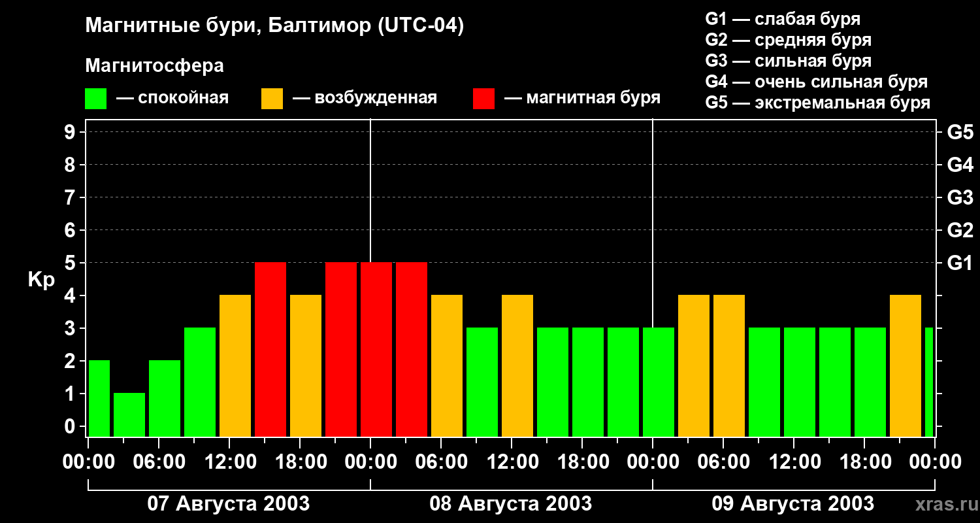This screenshot has width=980, height=523.
Task: Click the 'G2 — средняя буря' legend text
Action: click(788, 40)
